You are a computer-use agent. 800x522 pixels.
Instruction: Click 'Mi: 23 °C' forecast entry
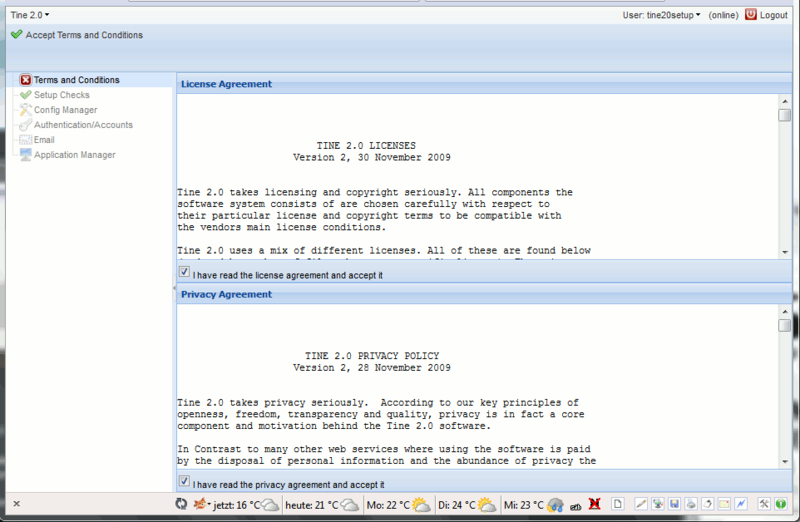tap(533, 505)
